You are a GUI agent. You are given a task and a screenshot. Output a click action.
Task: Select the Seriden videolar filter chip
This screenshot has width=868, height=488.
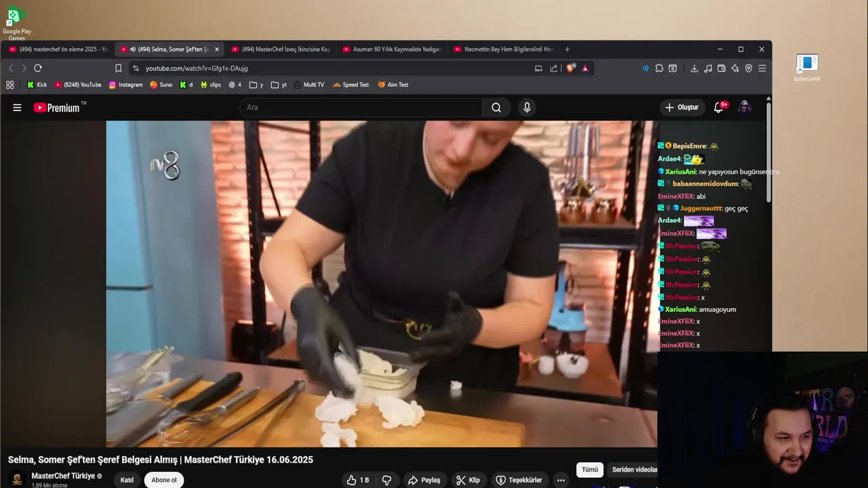point(632,470)
